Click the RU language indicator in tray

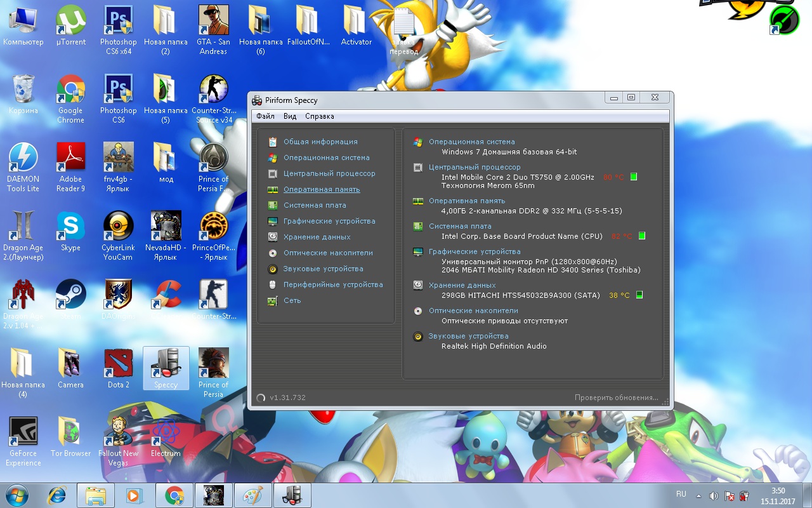(x=681, y=494)
